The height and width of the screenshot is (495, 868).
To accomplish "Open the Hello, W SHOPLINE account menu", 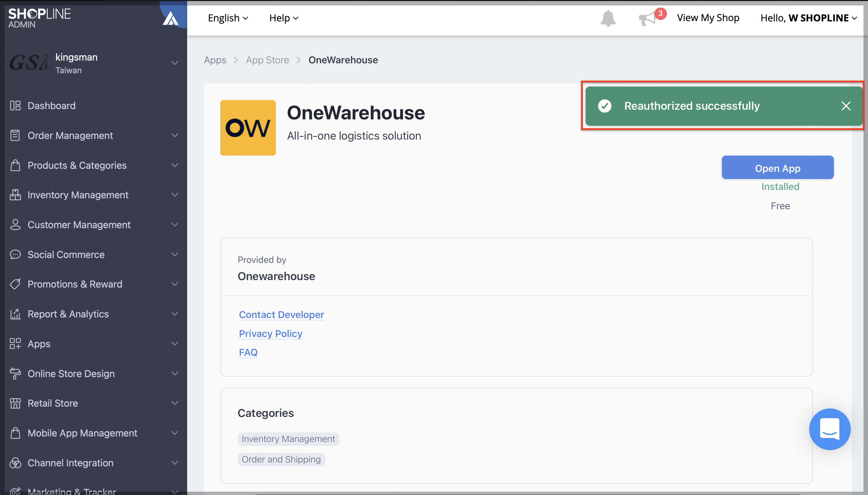I will click(809, 18).
